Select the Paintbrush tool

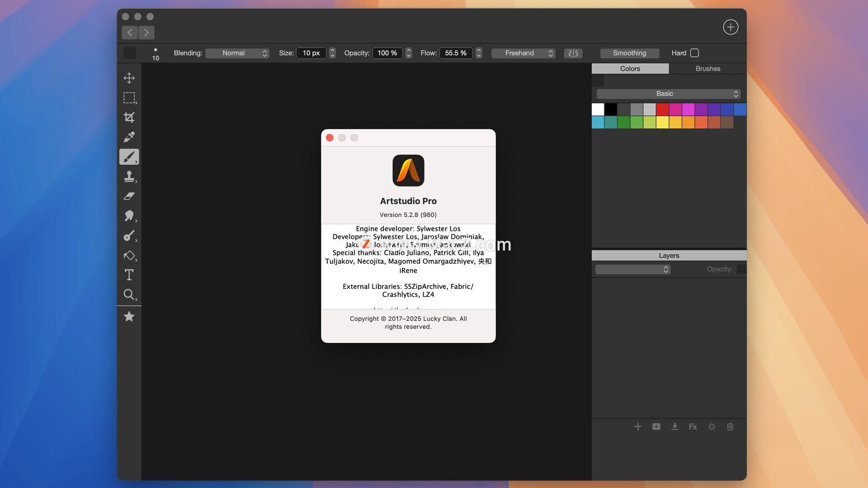pyautogui.click(x=129, y=157)
